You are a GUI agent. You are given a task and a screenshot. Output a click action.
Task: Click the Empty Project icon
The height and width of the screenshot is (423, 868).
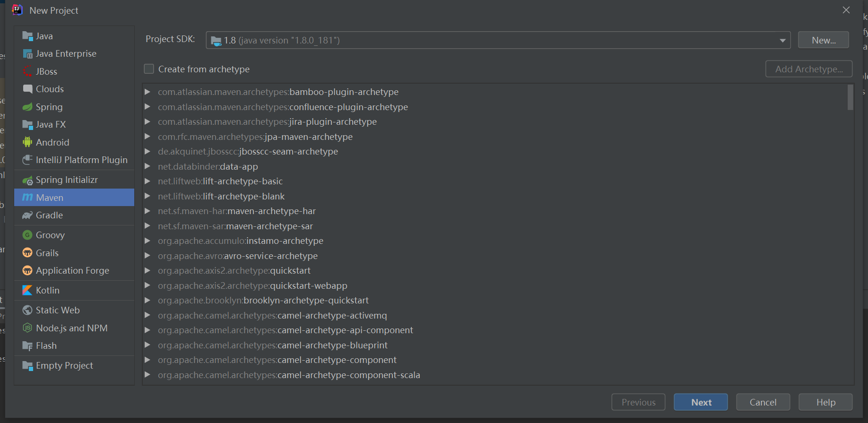27,366
